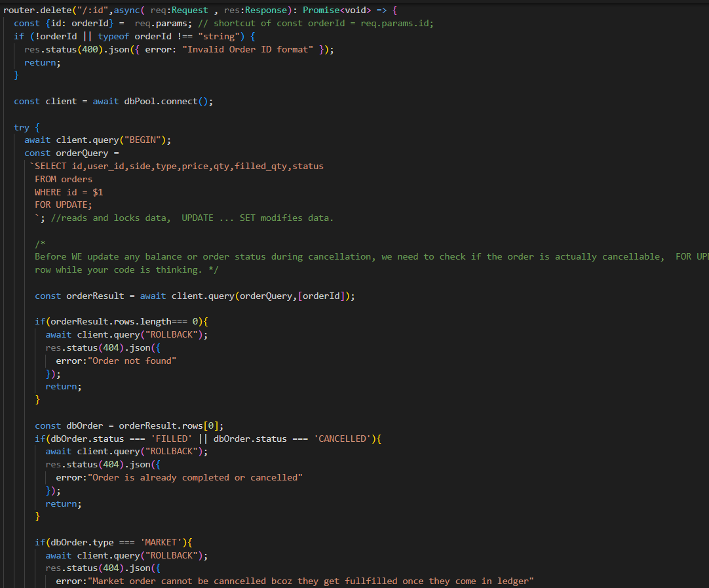The image size is (709, 588).
Task: Click the string "Order is already completed or cancelled"
Action: pyautogui.click(x=195, y=478)
